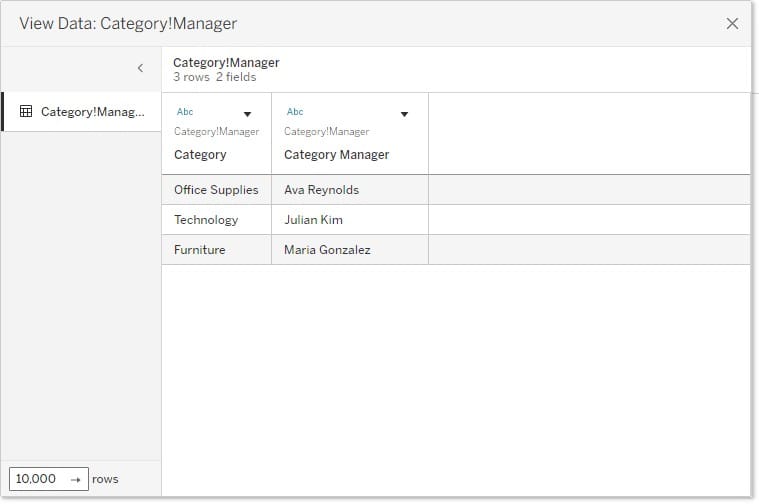Open the Category Manager column dropdown arrow
The height and width of the screenshot is (504, 759).
click(404, 114)
